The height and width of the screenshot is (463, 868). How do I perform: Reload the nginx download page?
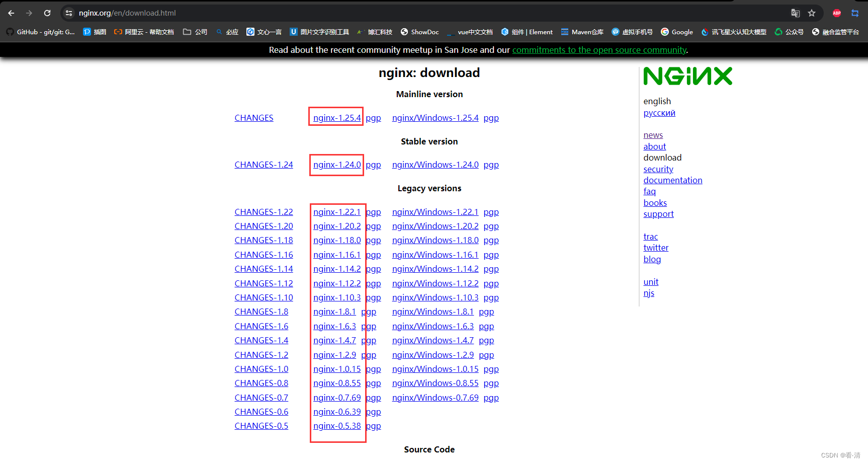click(x=47, y=13)
